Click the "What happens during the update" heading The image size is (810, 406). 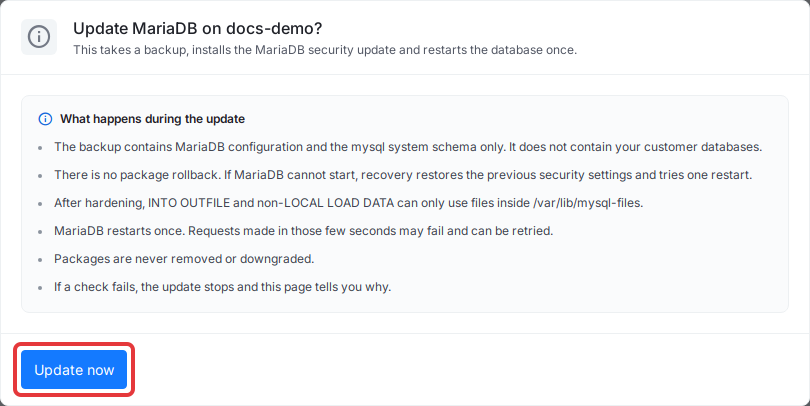[x=152, y=119]
